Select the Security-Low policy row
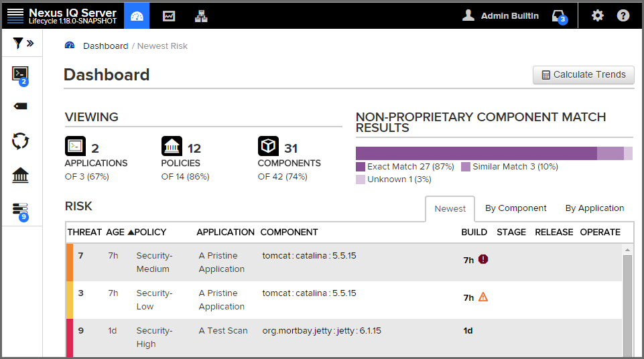The width and height of the screenshot is (644, 359). [344, 300]
